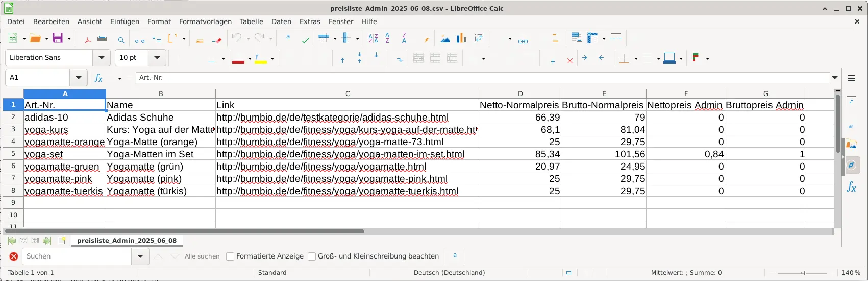Open sidebar settings hamburger button
Screen dimensions: 868x281
851,78
